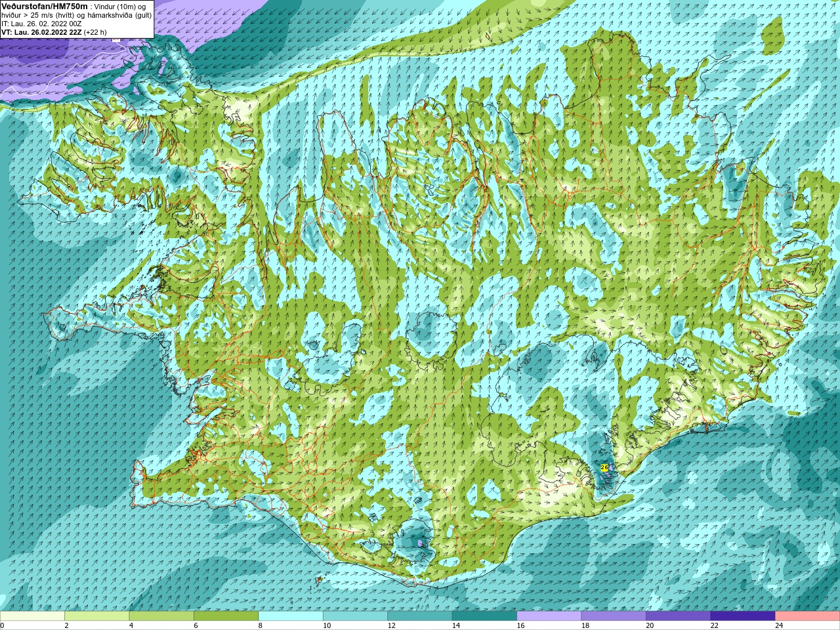840x630 pixels.
Task: Click the 6–8 m/s olive green legend swatch
Action: [226, 616]
